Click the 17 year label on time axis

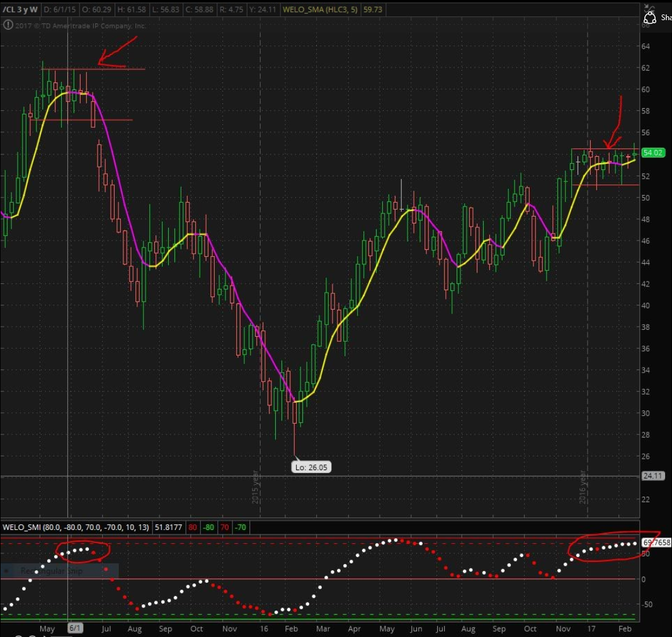pos(591,628)
